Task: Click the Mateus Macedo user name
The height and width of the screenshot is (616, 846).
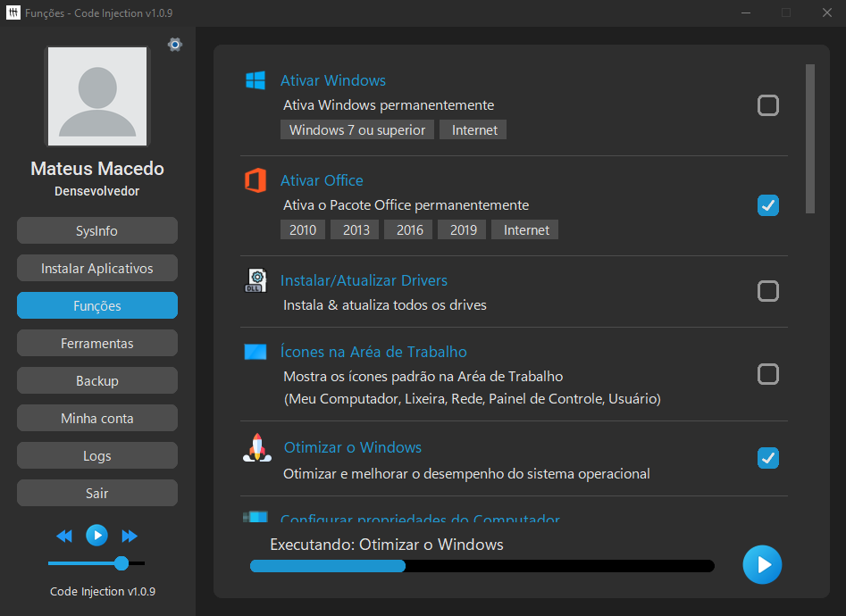Action: tap(97, 169)
